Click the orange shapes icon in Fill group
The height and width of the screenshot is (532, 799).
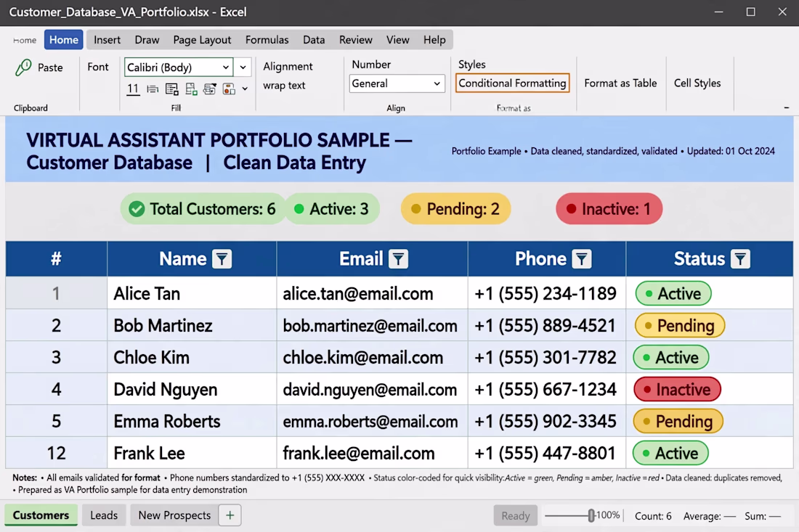[229, 89]
